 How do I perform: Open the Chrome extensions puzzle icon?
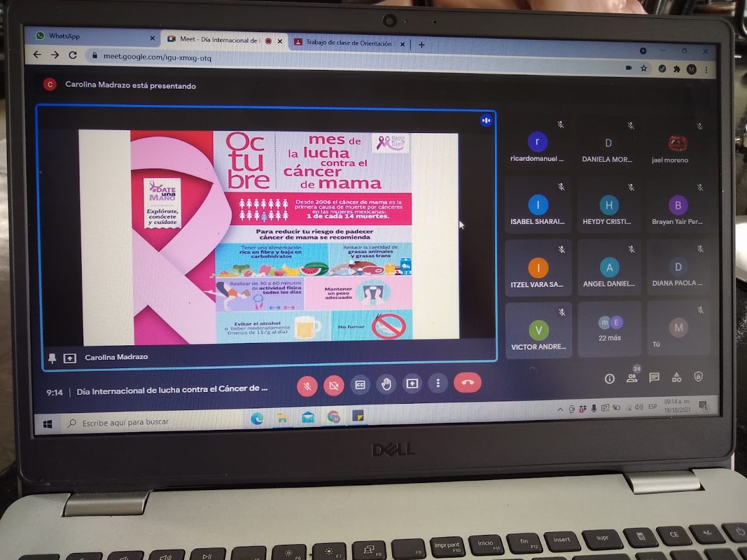(676, 69)
